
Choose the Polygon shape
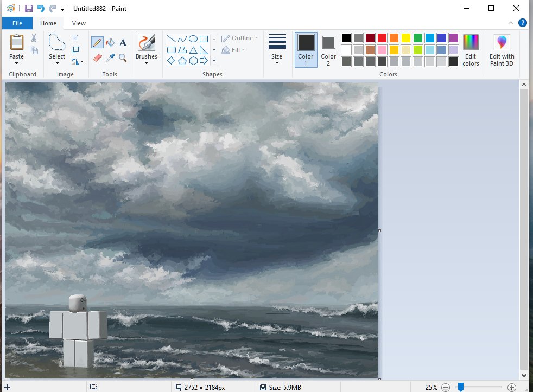click(x=182, y=50)
